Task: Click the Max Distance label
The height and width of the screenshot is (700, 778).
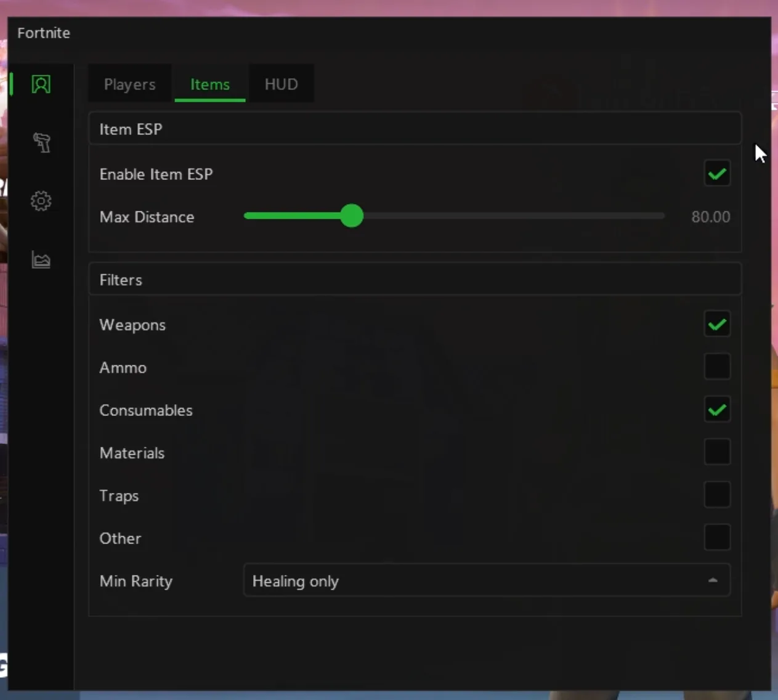Action: pyautogui.click(x=147, y=217)
